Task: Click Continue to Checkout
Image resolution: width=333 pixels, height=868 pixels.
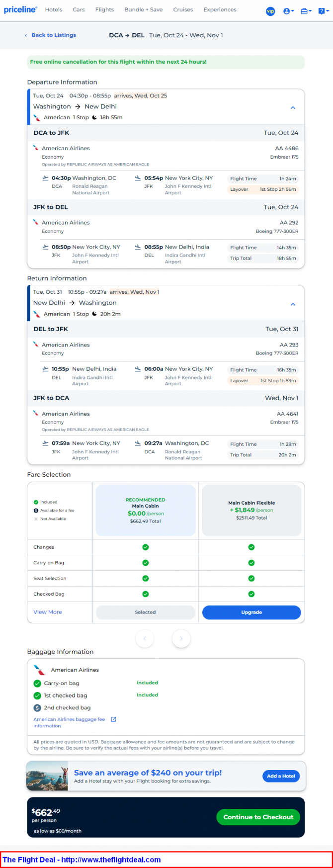Action: (258, 817)
